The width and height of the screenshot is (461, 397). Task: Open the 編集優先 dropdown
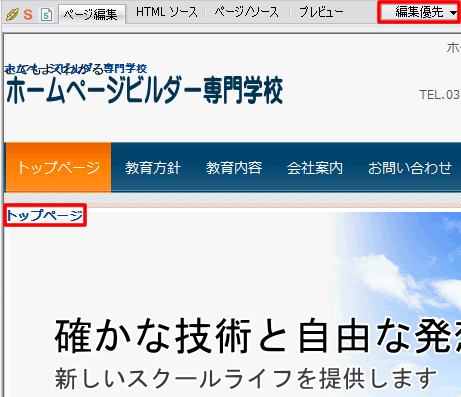419,12
